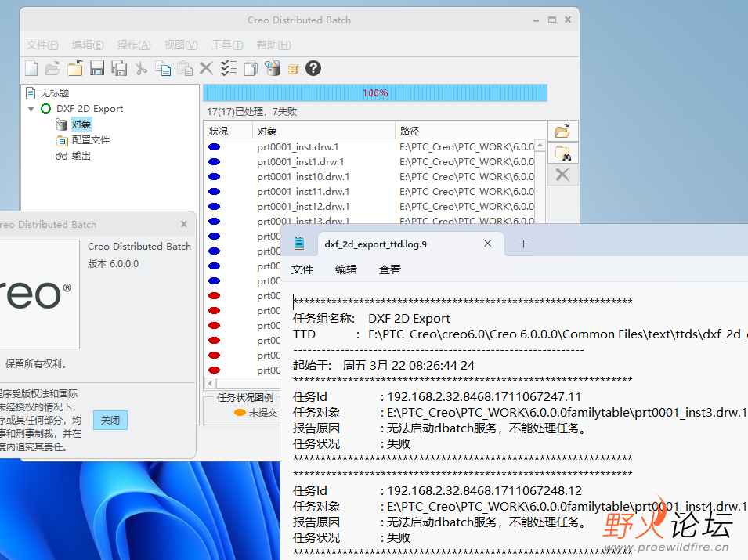Click the yellow folder with back arrow icon
The image size is (748, 560).
[75, 68]
